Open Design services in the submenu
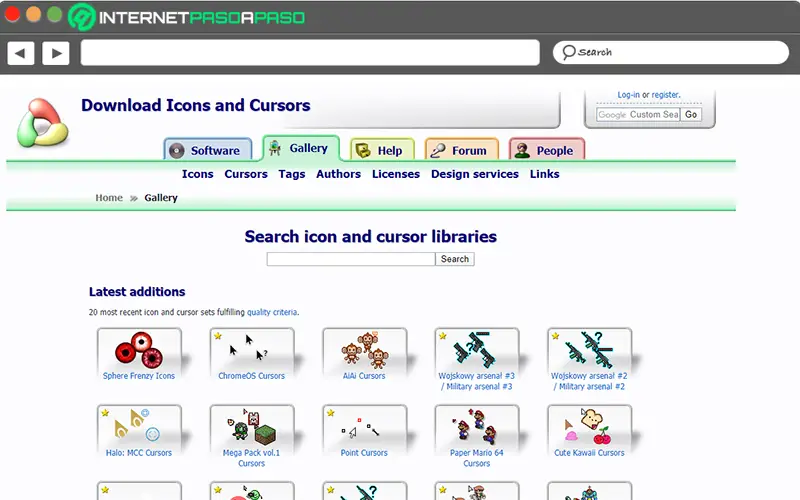 [475, 174]
